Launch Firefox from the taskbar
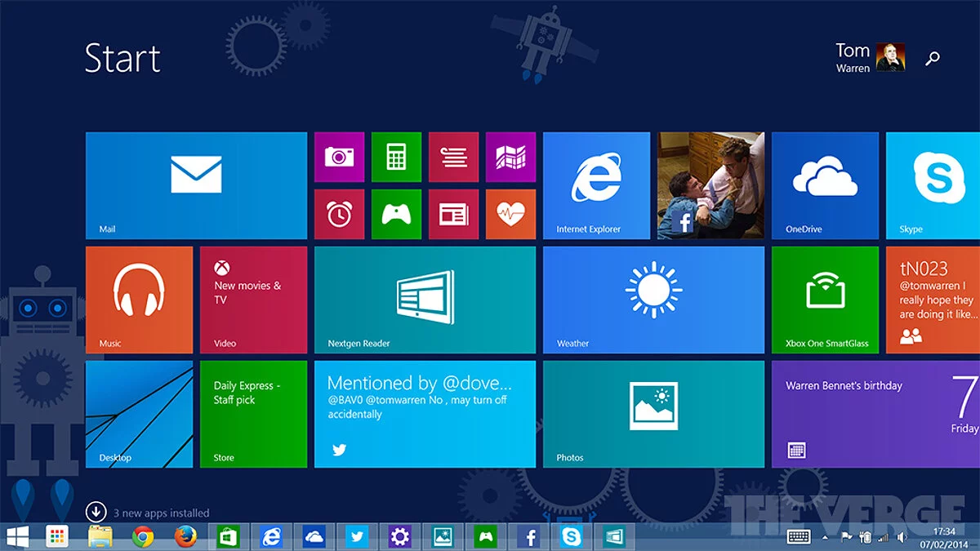 [x=186, y=536]
